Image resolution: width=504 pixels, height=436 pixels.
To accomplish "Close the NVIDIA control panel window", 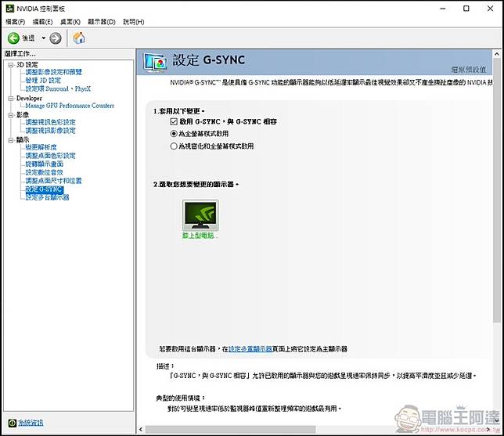I will pos(490,9).
